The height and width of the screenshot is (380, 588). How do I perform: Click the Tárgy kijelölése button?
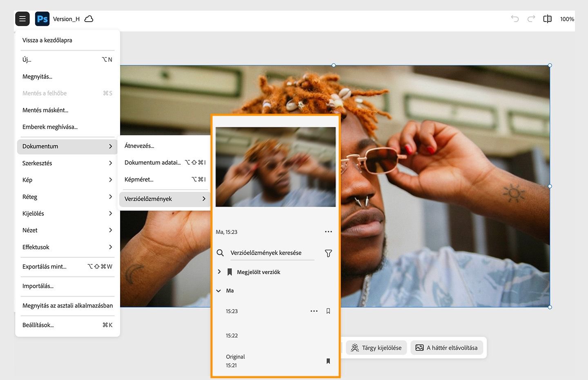376,348
